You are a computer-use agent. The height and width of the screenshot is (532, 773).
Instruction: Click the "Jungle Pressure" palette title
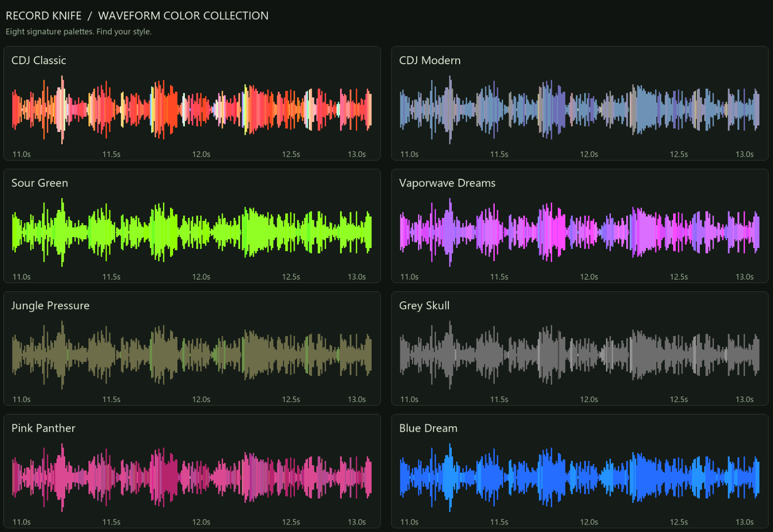pos(50,306)
